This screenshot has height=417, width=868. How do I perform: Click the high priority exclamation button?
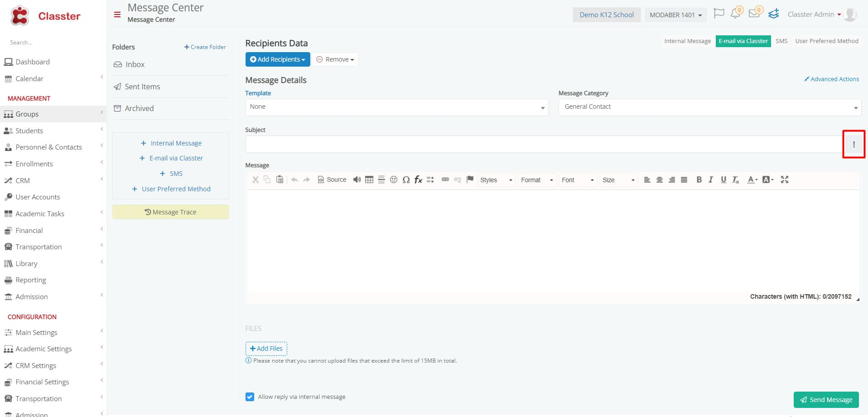tap(854, 145)
